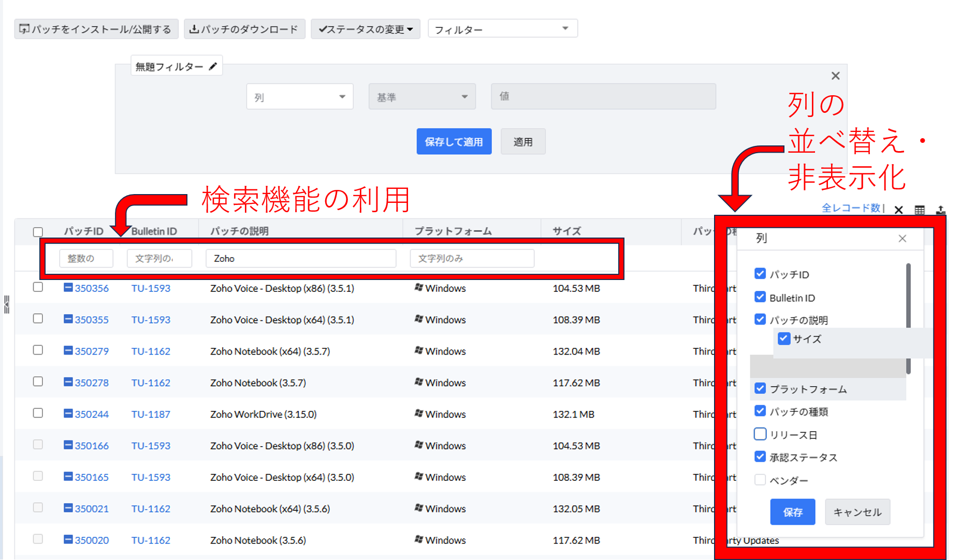960x560 pixels.
Task: Cancel column changes with キャンセル
Action: (857, 512)
